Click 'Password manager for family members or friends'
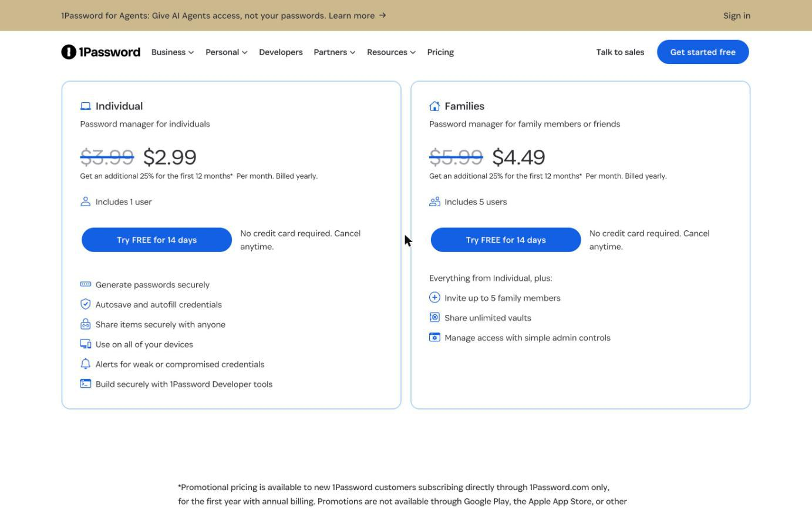 (x=525, y=124)
